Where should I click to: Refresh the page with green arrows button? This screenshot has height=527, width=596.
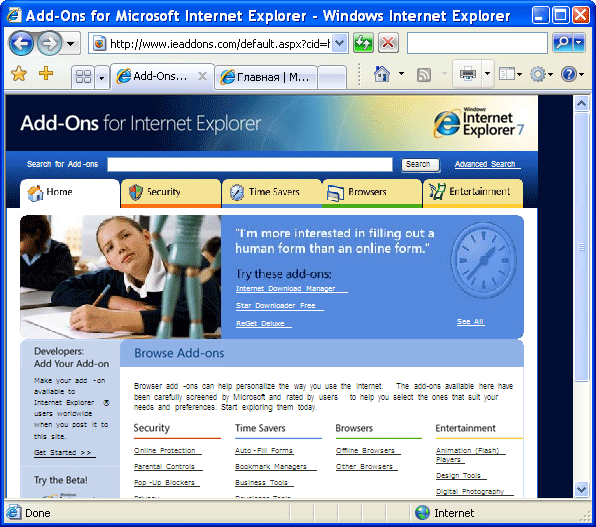click(x=363, y=43)
